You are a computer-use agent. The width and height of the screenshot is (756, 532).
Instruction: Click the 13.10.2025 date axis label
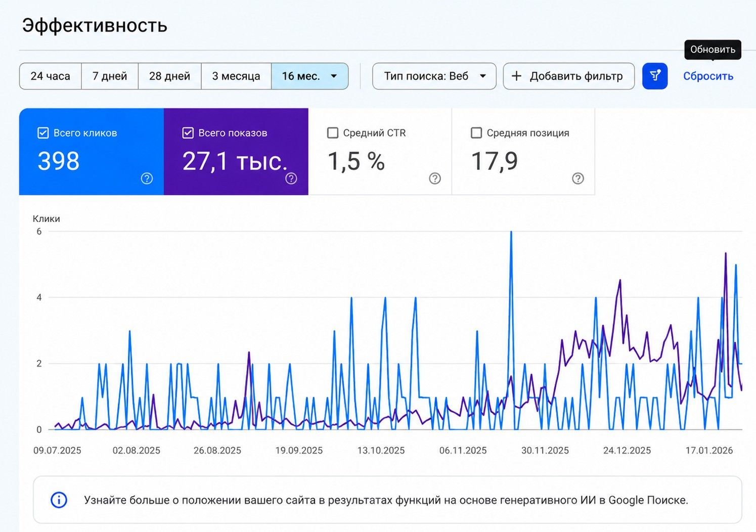coord(381,451)
